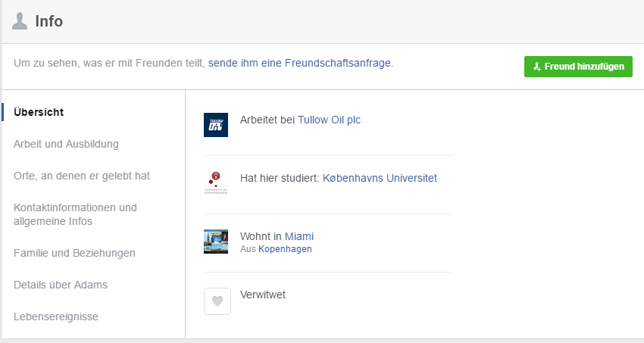Open the 'sende ihm eine Freundschaftsanfrage' link
The height and width of the screenshot is (343, 644).
pyautogui.click(x=299, y=63)
